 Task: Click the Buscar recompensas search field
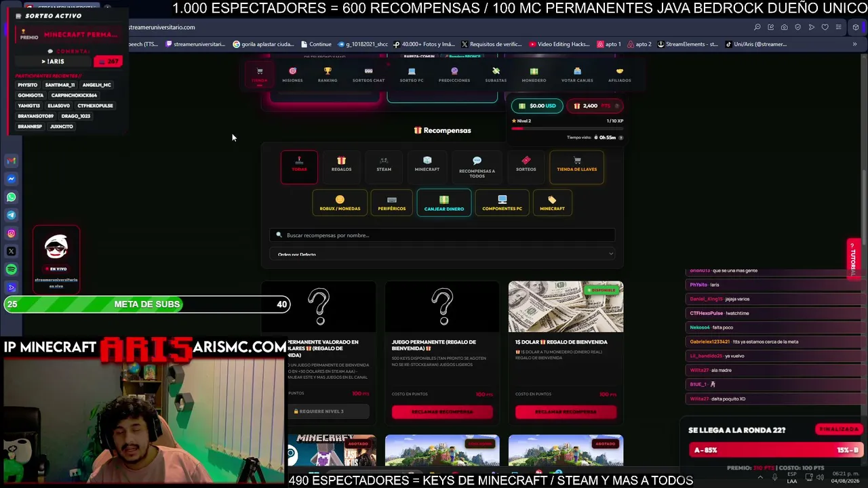tap(442, 235)
